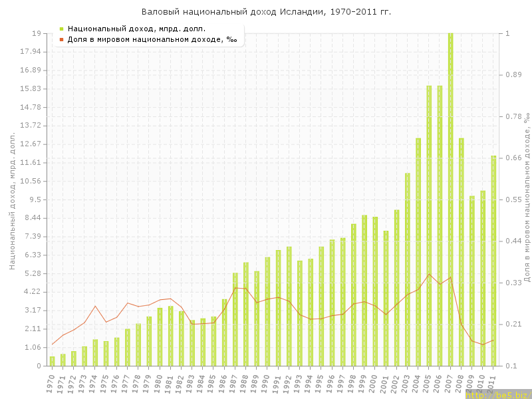
Task: Select the 2005 national income bar
Action: [x=429, y=226]
